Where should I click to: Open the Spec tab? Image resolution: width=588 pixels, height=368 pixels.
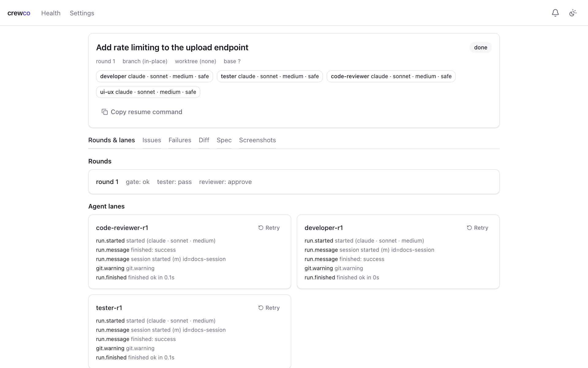[224, 140]
